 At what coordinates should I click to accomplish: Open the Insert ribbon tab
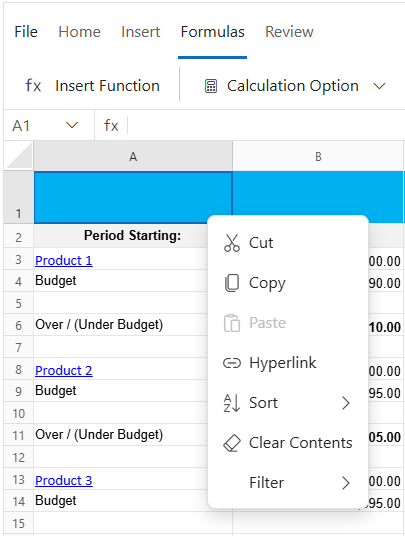click(x=140, y=32)
